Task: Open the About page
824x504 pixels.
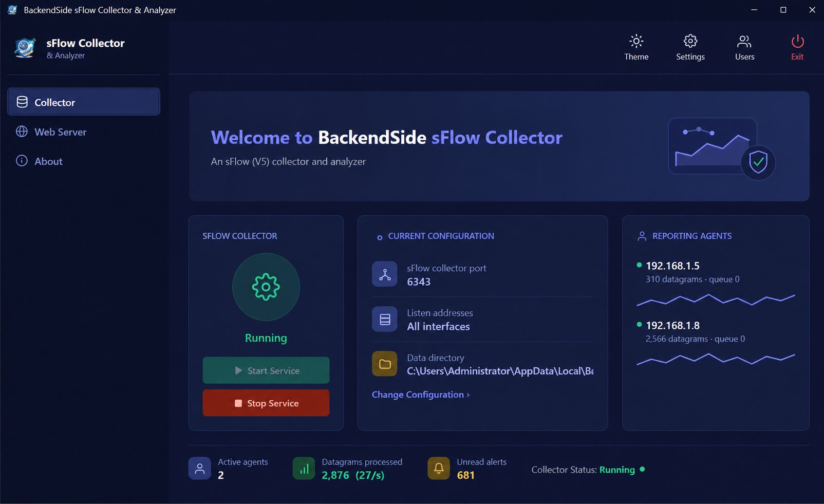Action: [x=84, y=161]
